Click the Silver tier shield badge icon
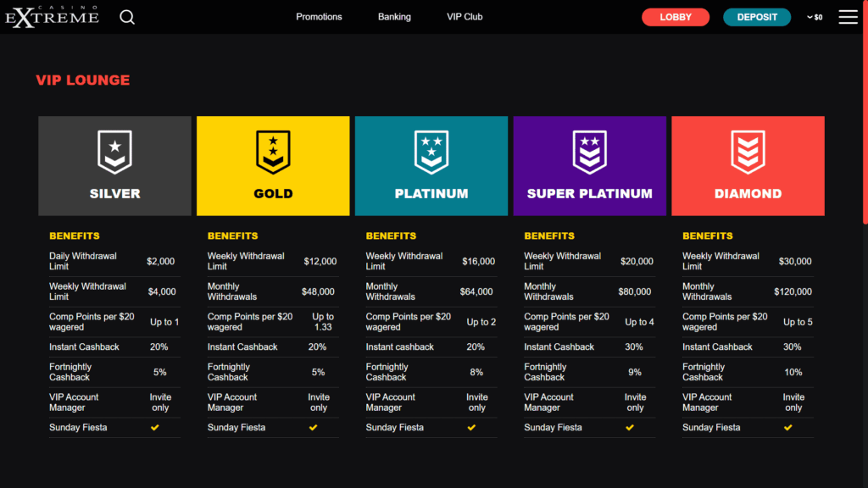This screenshot has width=868, height=488. click(114, 152)
